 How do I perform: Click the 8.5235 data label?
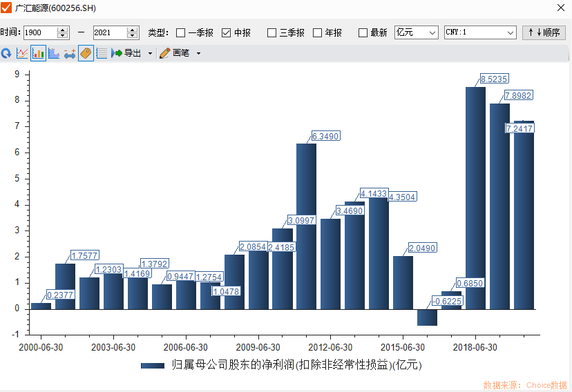tap(494, 79)
